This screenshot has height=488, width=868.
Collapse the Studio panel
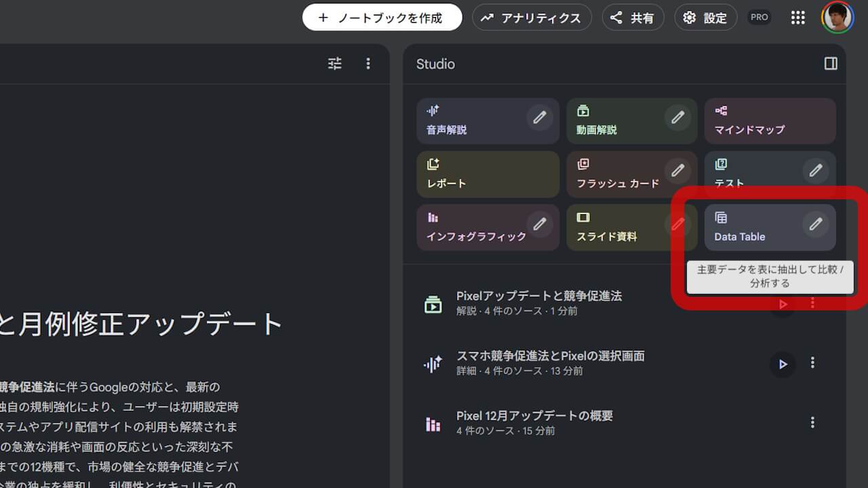click(x=830, y=64)
